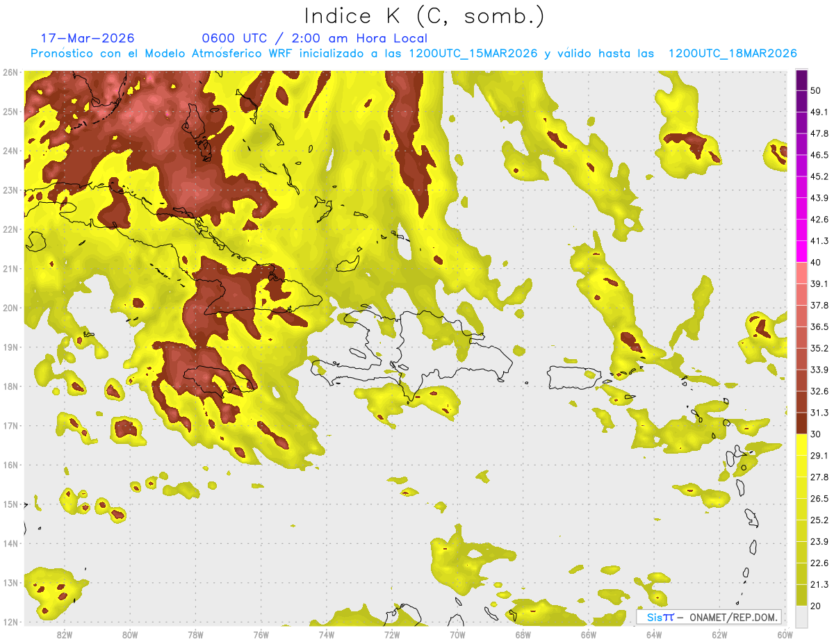Click the colorbar value '39.1'

tap(819, 283)
